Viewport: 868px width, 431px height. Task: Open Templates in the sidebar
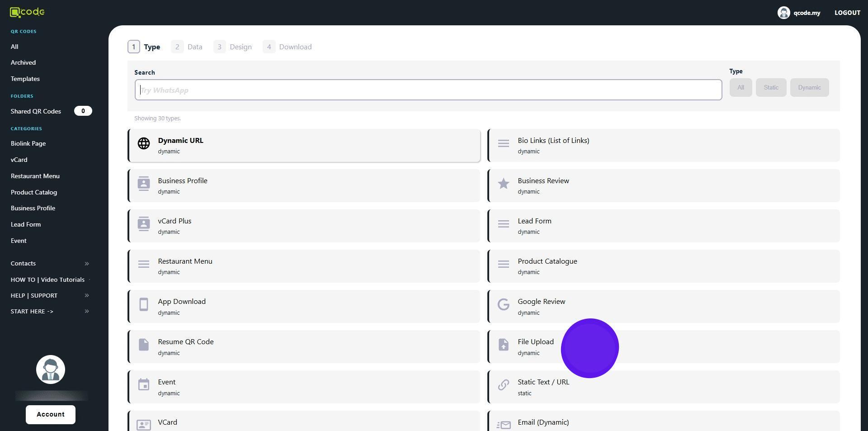(x=25, y=79)
